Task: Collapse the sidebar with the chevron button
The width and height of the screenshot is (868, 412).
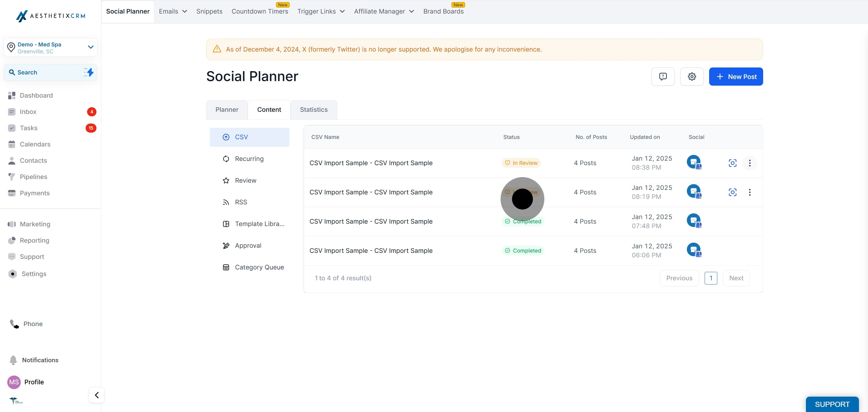Action: tap(97, 395)
